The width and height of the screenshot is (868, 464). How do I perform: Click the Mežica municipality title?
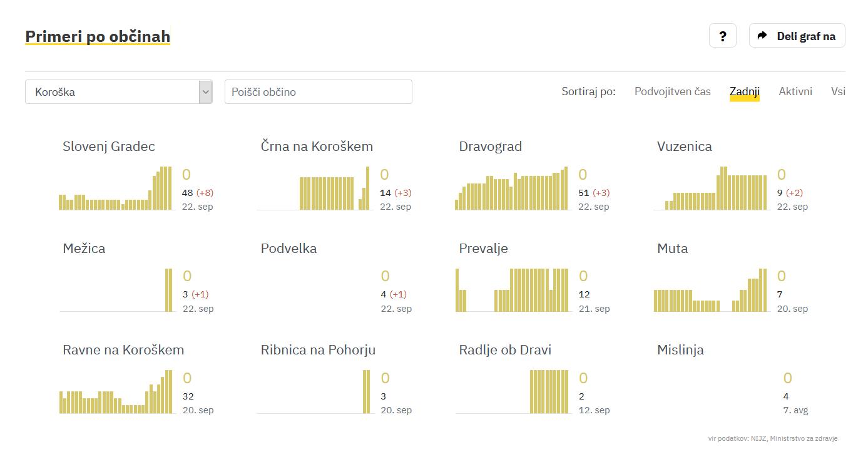coord(84,248)
